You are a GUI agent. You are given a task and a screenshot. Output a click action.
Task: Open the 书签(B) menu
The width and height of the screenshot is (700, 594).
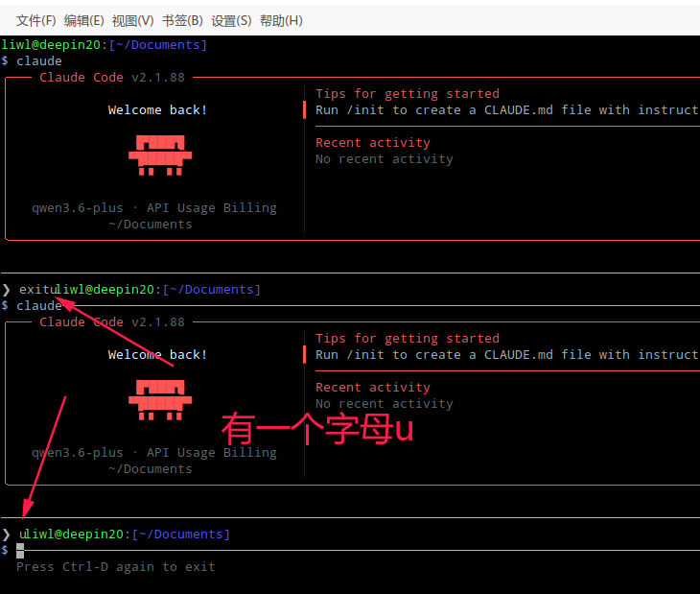tap(182, 20)
